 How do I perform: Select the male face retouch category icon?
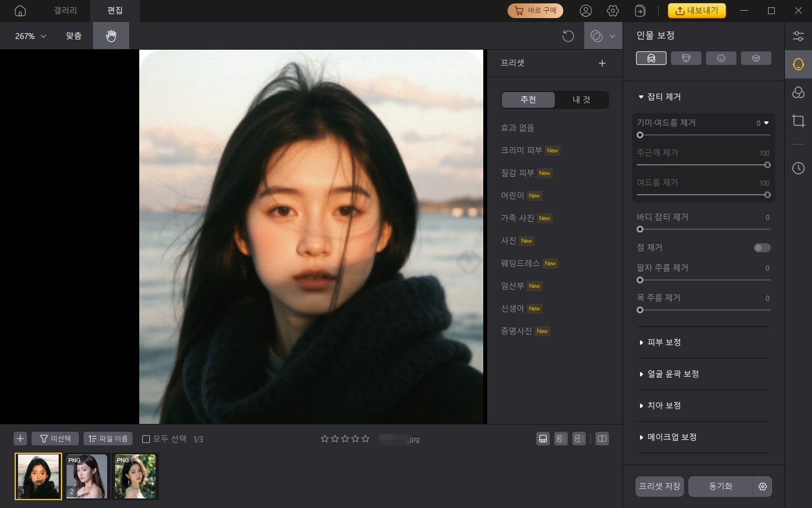coord(686,58)
